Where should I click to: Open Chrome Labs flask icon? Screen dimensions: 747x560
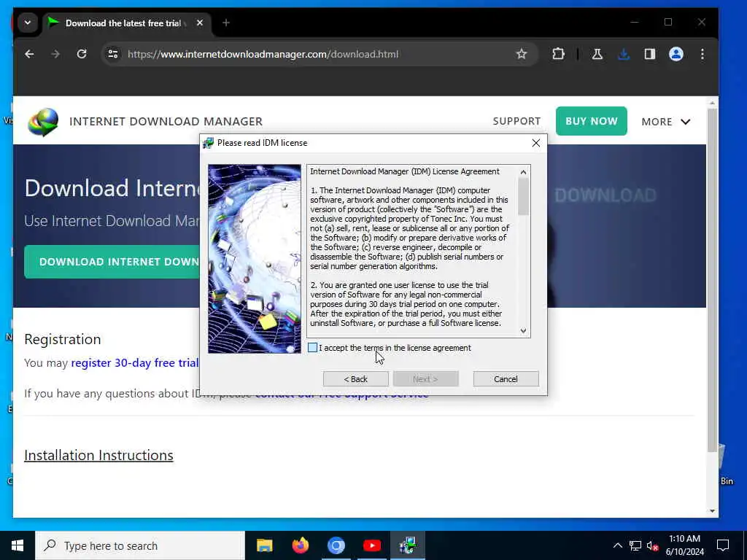597,54
